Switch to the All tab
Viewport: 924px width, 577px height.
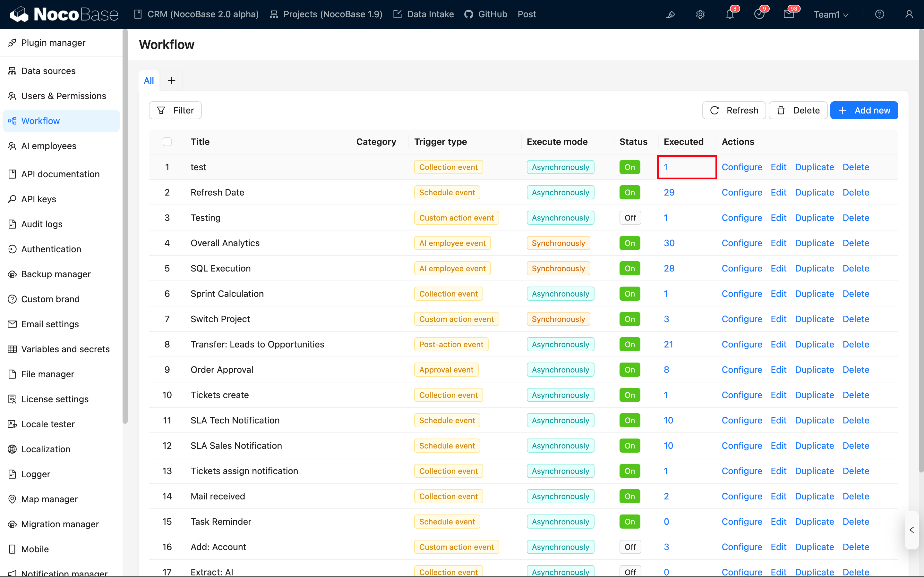point(149,80)
